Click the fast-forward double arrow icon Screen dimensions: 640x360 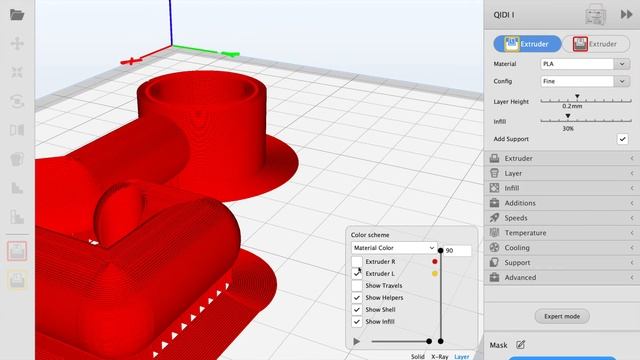[626, 15]
